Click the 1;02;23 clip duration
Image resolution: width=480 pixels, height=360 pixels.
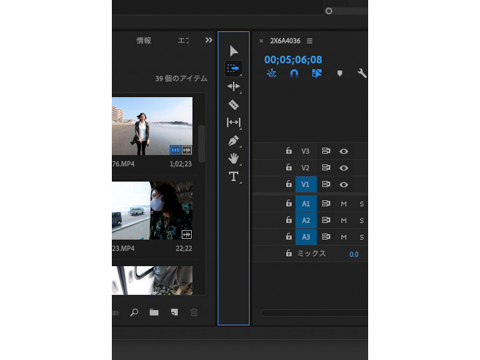[181, 164]
